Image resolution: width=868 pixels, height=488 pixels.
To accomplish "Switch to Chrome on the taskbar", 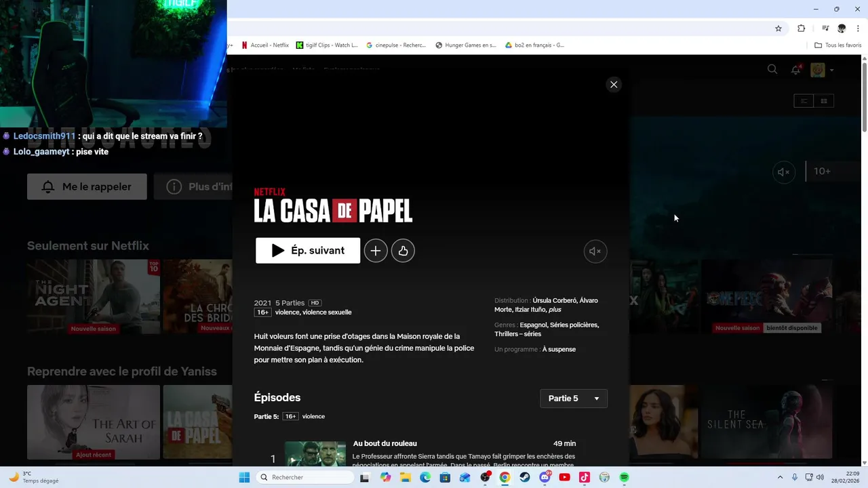I will (505, 477).
